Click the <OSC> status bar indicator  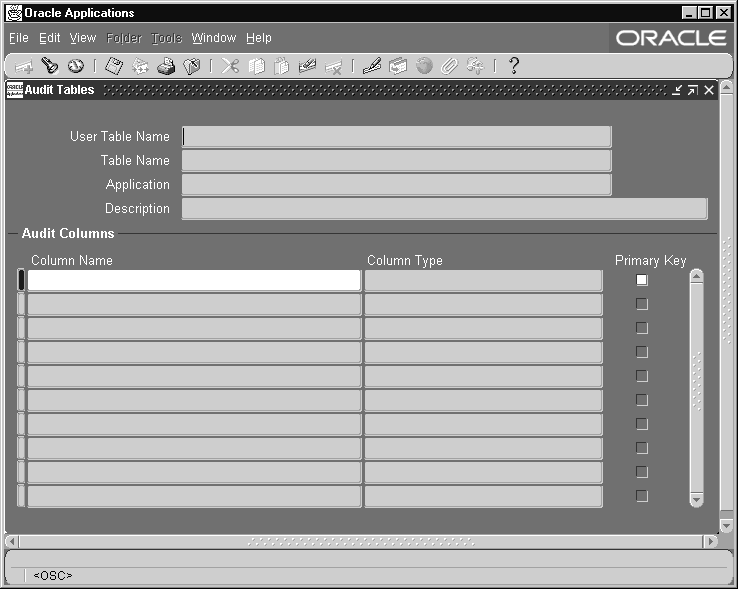pyautogui.click(x=53, y=575)
